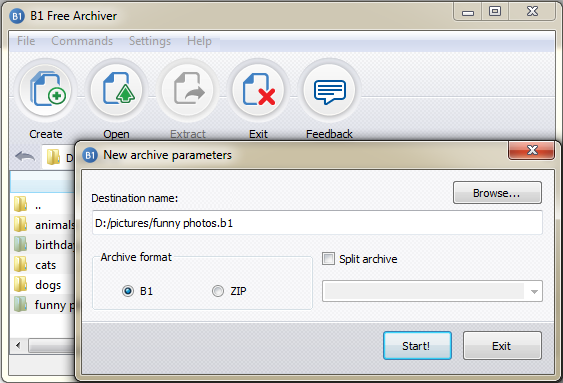Screen dimensions: 563x383
Task: Click the Exit button in the dialog
Action: [502, 346]
